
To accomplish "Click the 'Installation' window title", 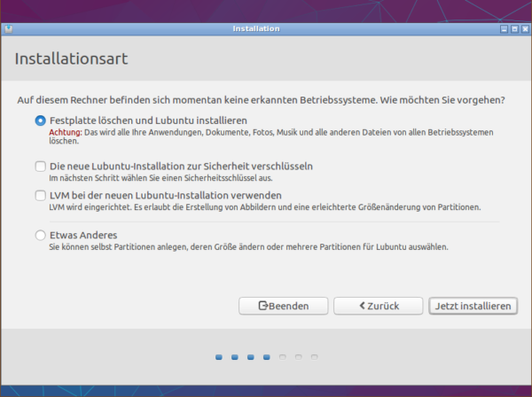I will point(256,29).
